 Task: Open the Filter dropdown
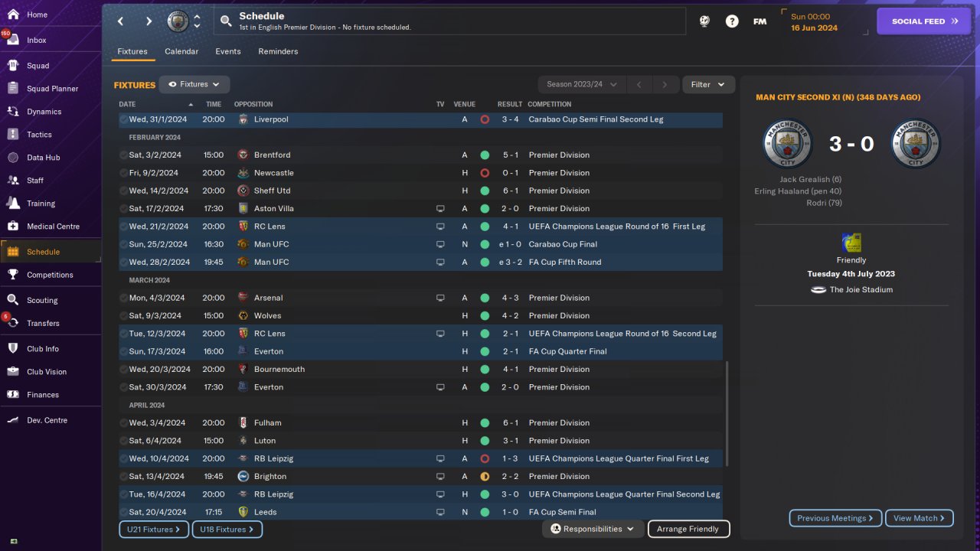click(x=708, y=84)
